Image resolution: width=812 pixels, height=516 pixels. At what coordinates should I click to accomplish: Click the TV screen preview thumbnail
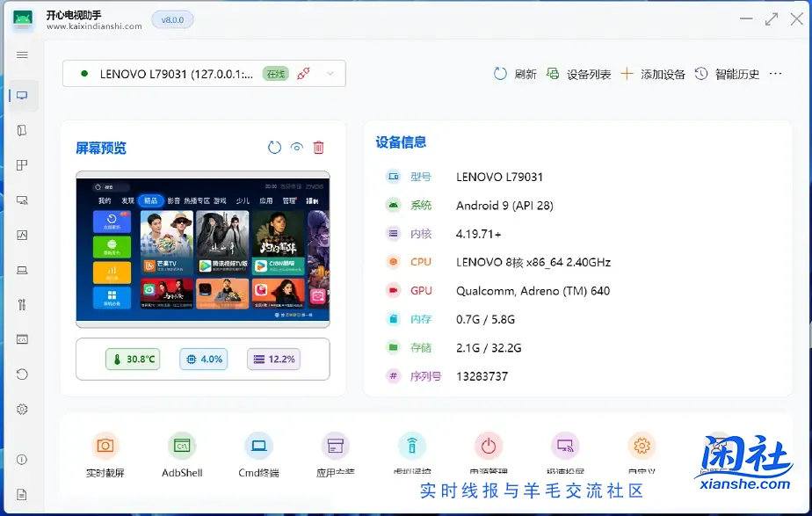click(202, 251)
